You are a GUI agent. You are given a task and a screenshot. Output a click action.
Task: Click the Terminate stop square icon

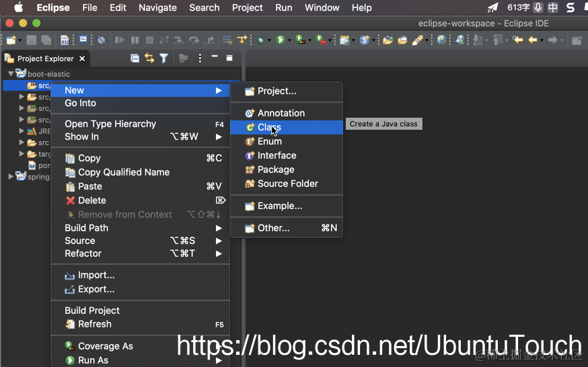(149, 40)
